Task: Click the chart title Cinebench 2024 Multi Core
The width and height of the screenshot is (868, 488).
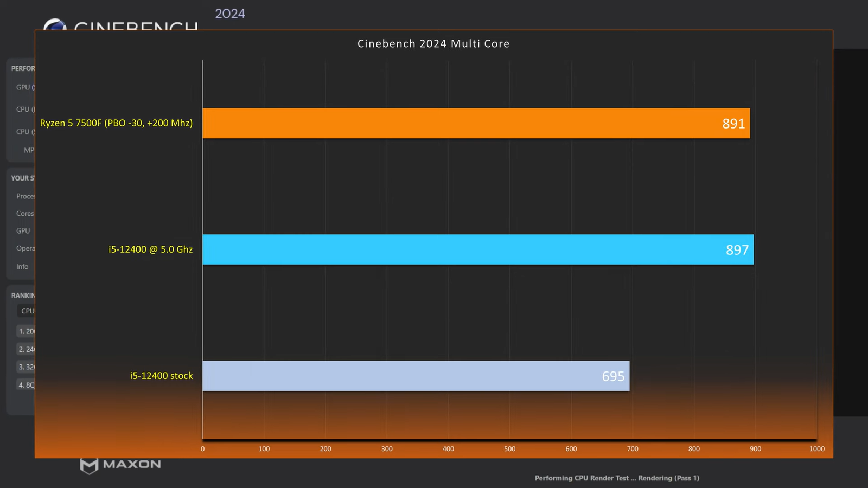Action: [x=433, y=44]
